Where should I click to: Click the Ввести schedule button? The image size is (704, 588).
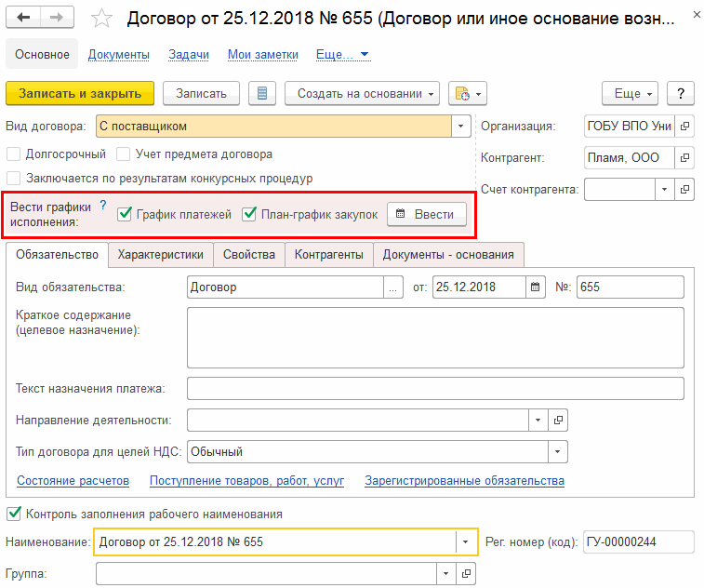(427, 214)
